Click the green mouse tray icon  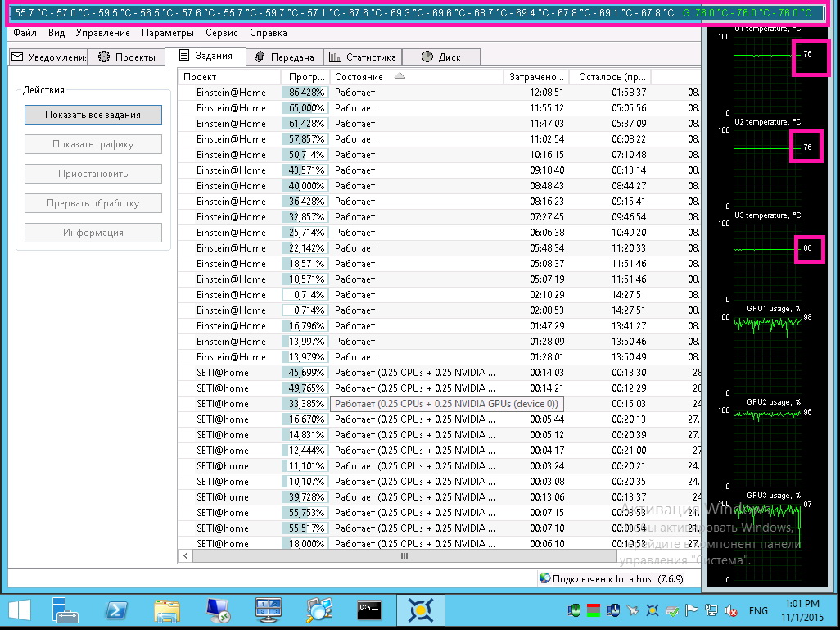576,610
